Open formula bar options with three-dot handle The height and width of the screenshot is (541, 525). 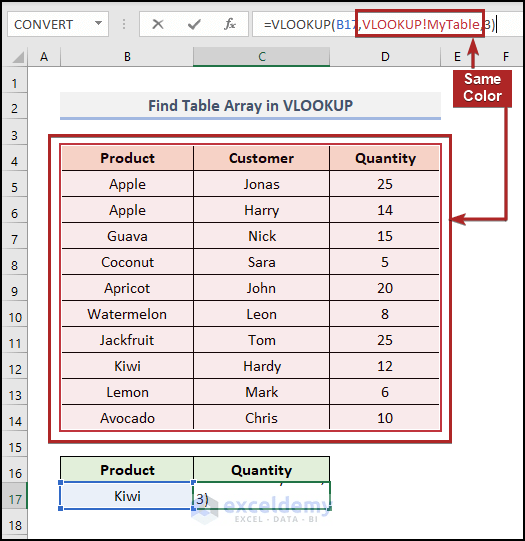[x=124, y=24]
